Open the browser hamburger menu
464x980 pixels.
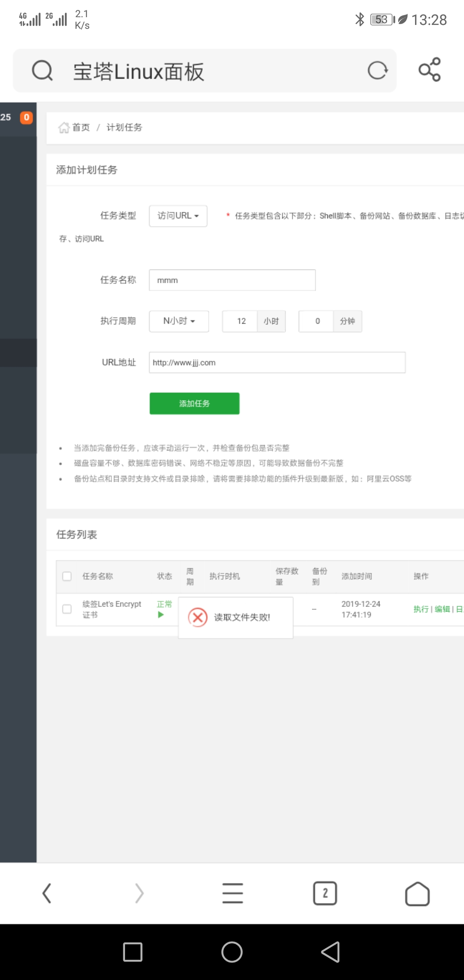[232, 893]
